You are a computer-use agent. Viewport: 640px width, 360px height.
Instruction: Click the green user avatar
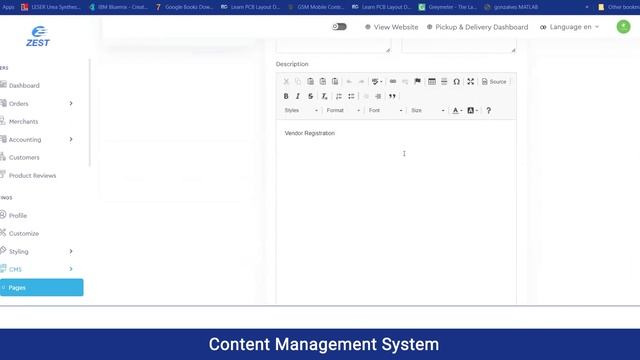[x=623, y=27]
